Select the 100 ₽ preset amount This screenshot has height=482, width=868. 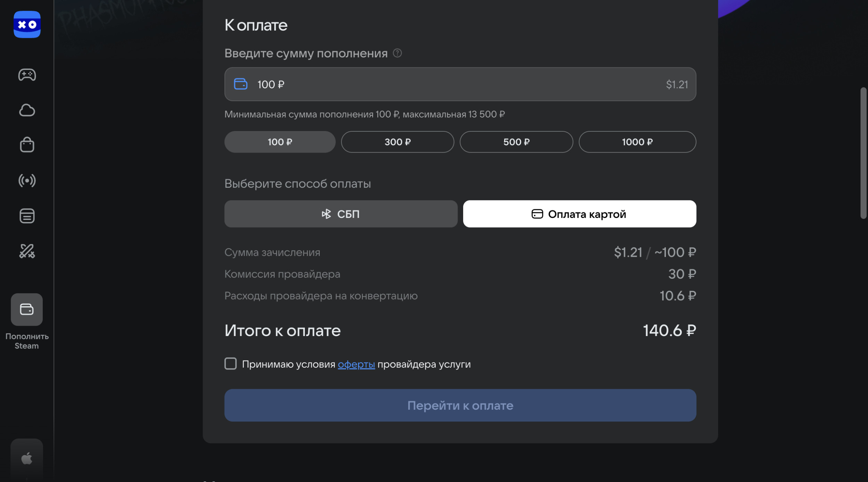point(280,142)
